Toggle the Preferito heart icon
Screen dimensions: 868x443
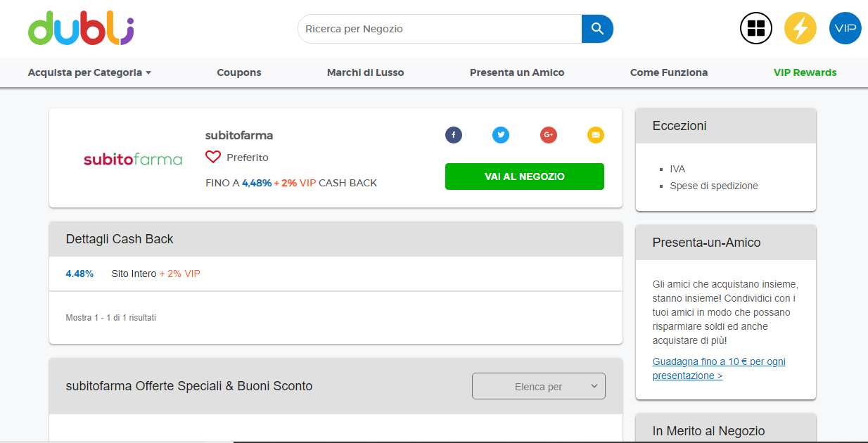pos(213,158)
